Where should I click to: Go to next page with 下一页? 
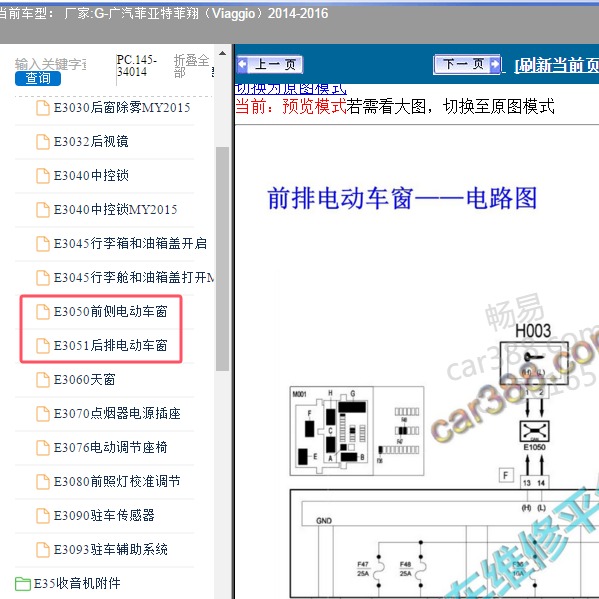click(x=467, y=64)
